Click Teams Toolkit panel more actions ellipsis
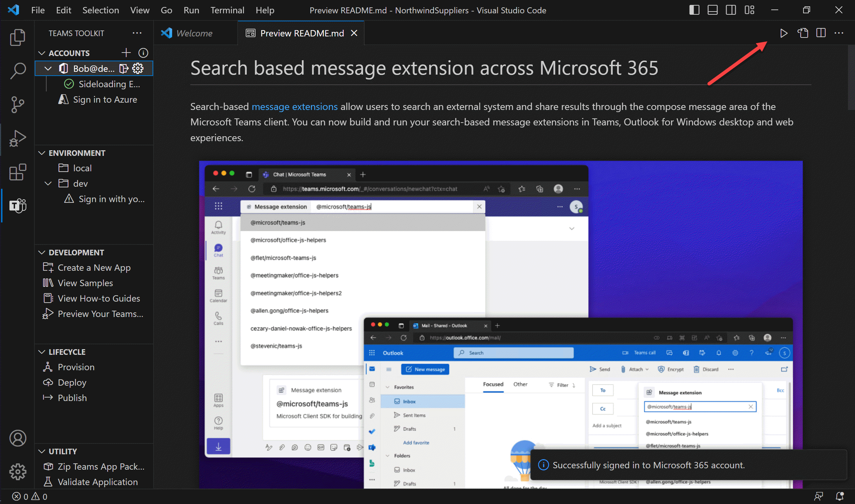The width and height of the screenshot is (855, 504). coord(137,33)
